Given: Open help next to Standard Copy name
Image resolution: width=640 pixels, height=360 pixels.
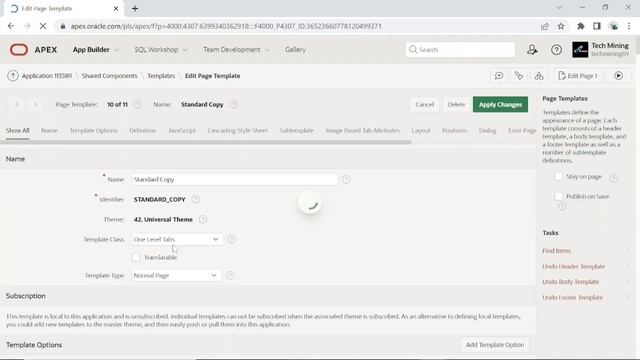Looking at the screenshot, I should pos(233,104).
